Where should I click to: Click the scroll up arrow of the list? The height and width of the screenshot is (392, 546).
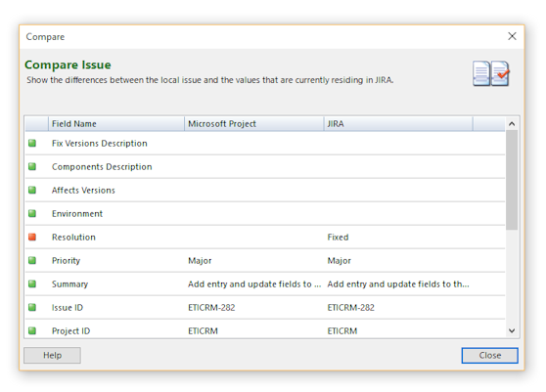(512, 124)
